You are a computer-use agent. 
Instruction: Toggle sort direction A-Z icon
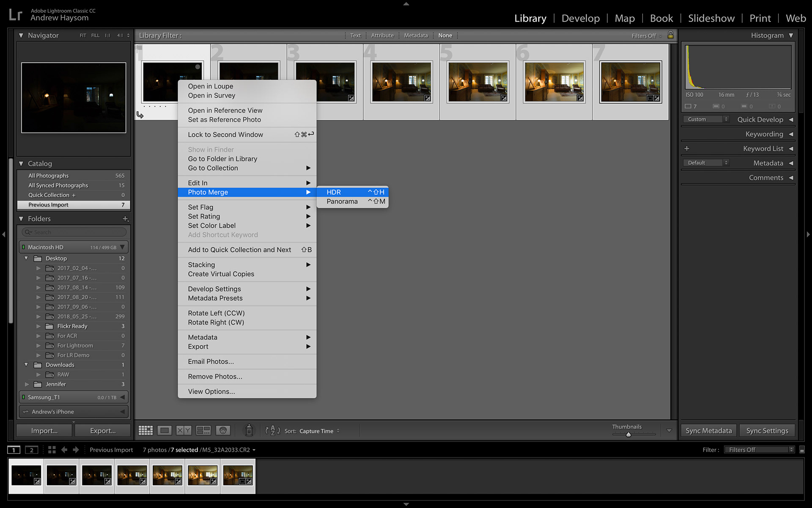(272, 431)
